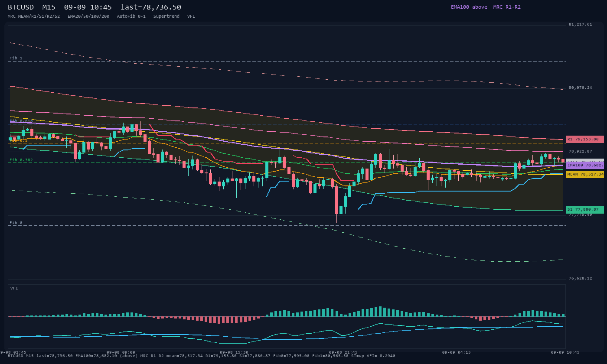The image size is (607, 364).
Task: Click the EMA100 above status text
Action: click(x=469, y=7)
